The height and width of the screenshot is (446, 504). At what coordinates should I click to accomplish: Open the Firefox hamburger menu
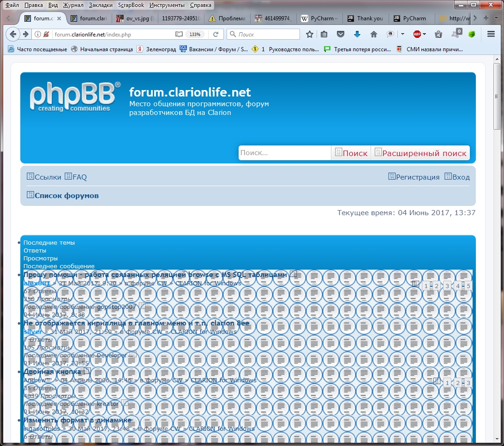492,34
